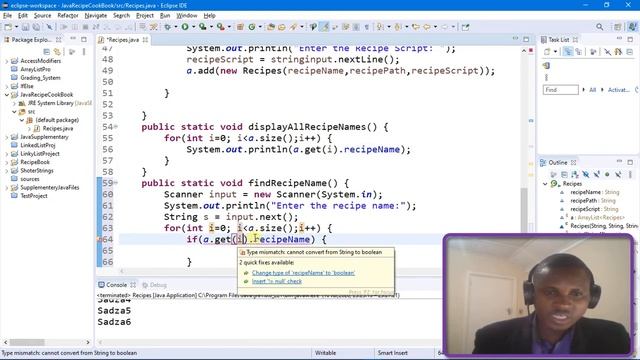Click Last Edit Location icon

416,27
